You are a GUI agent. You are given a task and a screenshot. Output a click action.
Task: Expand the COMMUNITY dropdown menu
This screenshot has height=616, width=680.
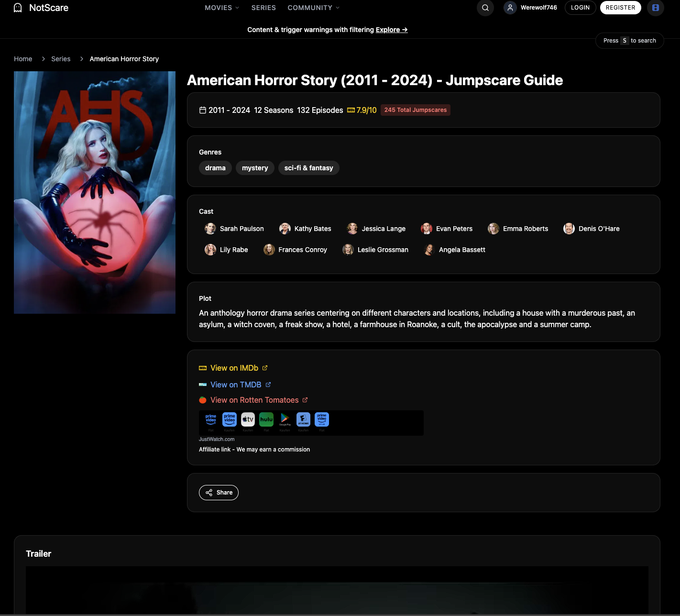(x=310, y=8)
